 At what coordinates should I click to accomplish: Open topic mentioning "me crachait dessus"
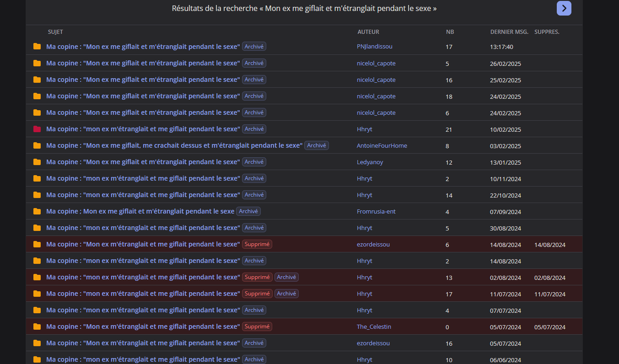pos(174,145)
